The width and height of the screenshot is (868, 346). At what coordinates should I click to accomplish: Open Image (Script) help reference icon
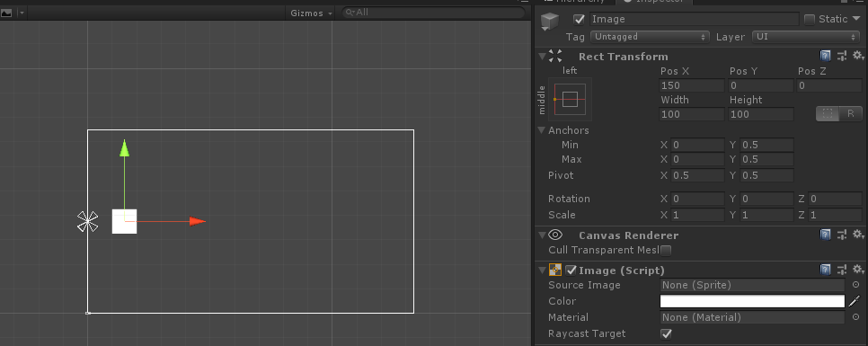pyautogui.click(x=825, y=270)
